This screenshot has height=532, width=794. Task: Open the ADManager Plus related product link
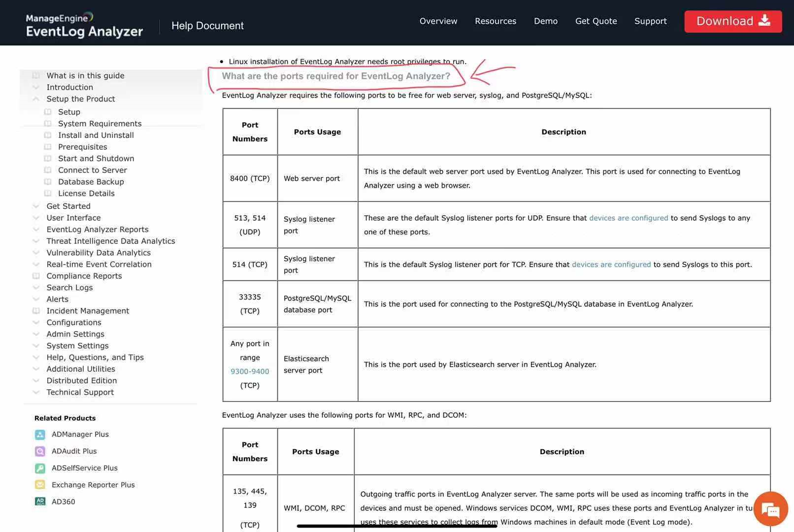tap(80, 434)
